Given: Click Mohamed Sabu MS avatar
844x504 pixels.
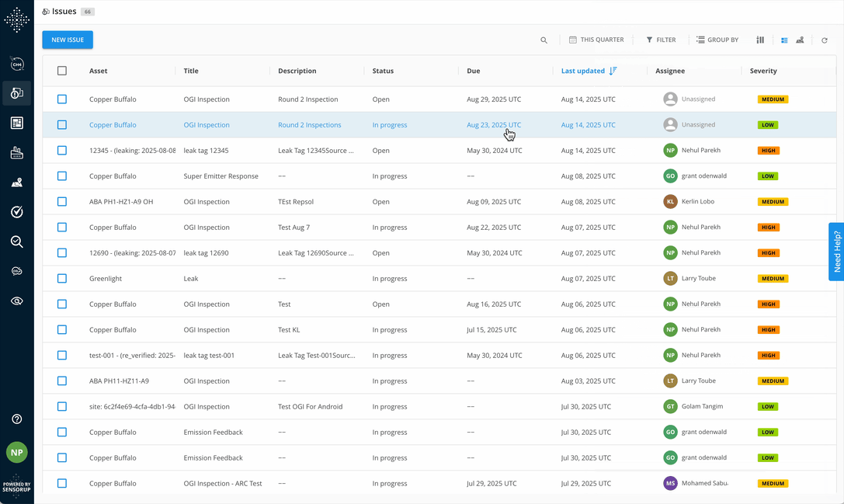Looking at the screenshot, I should point(670,483).
